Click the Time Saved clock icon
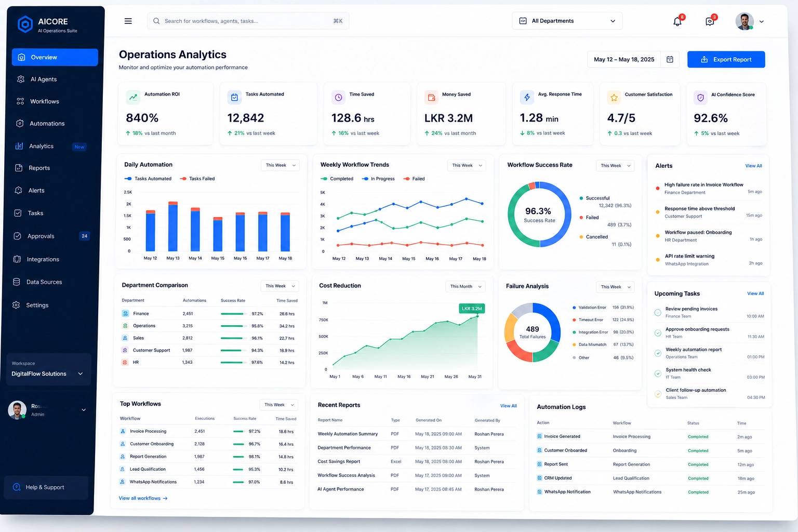The image size is (798, 532). (338, 97)
